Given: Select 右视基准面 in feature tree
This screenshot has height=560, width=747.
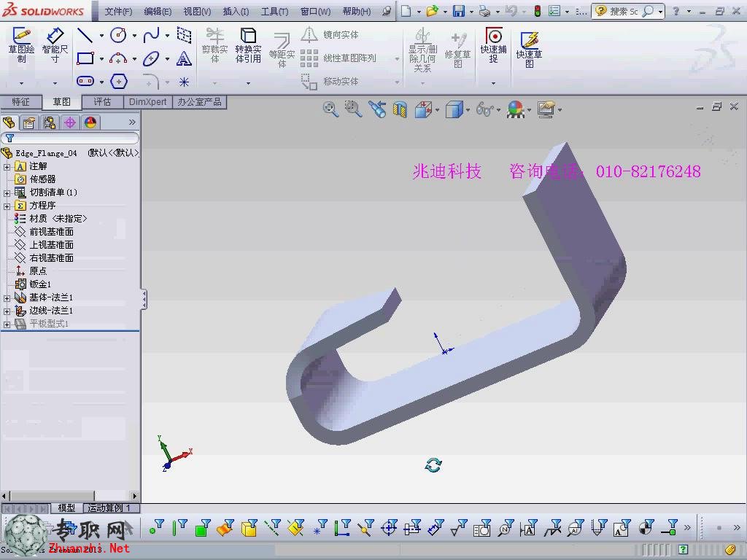Looking at the screenshot, I should [x=52, y=258].
